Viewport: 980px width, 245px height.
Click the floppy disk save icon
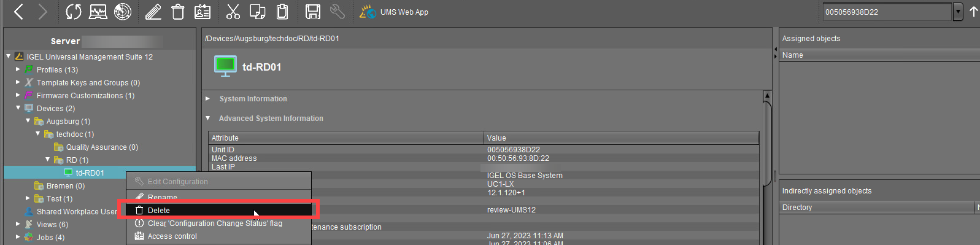coord(313,12)
